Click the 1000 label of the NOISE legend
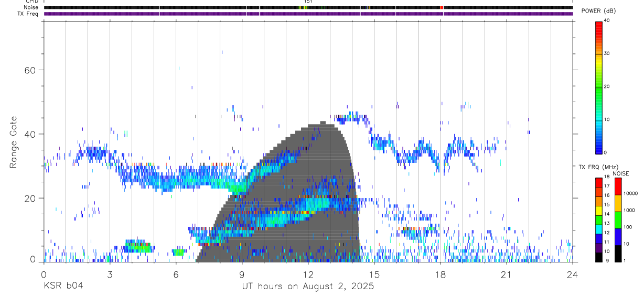 pos(629,211)
